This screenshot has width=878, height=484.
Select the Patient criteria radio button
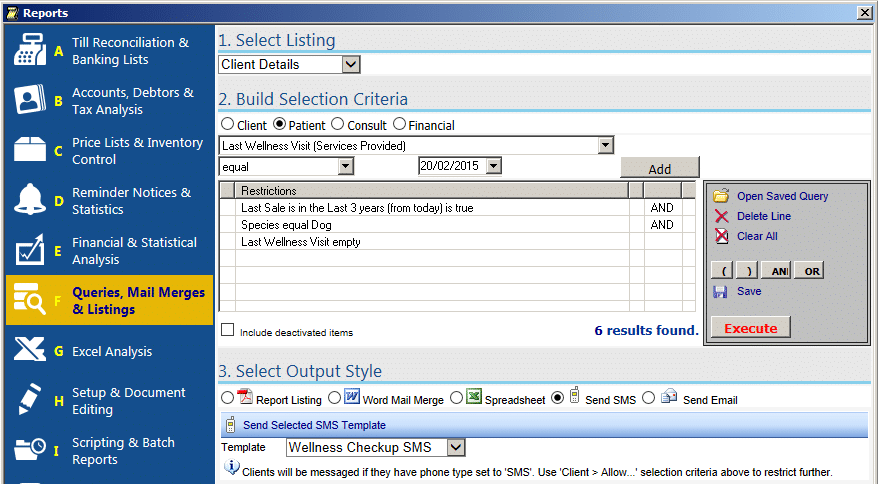click(279, 124)
